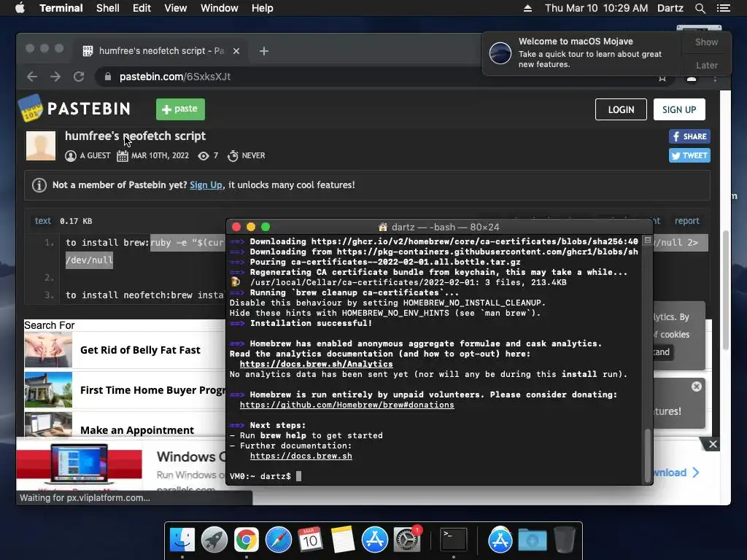Click the Terminal window scrollbar
Screen dimensions: 747x560
click(x=647, y=455)
